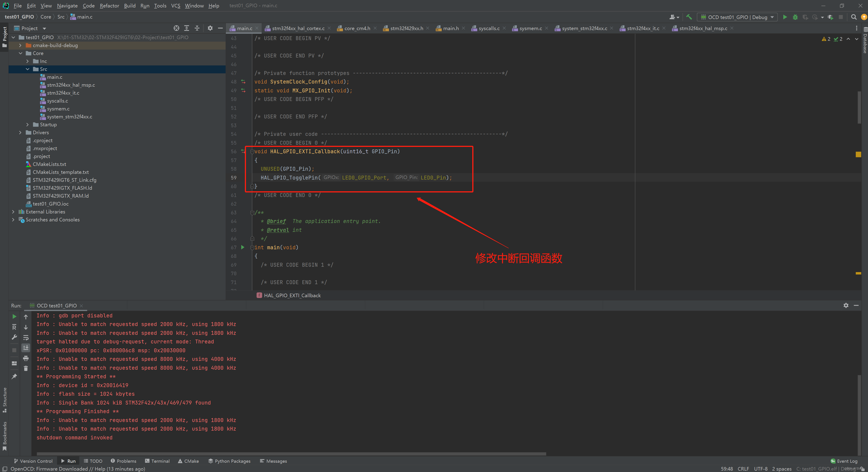Click the orange IDE update arrow icon
This screenshot has width=868, height=472.
[864, 17]
